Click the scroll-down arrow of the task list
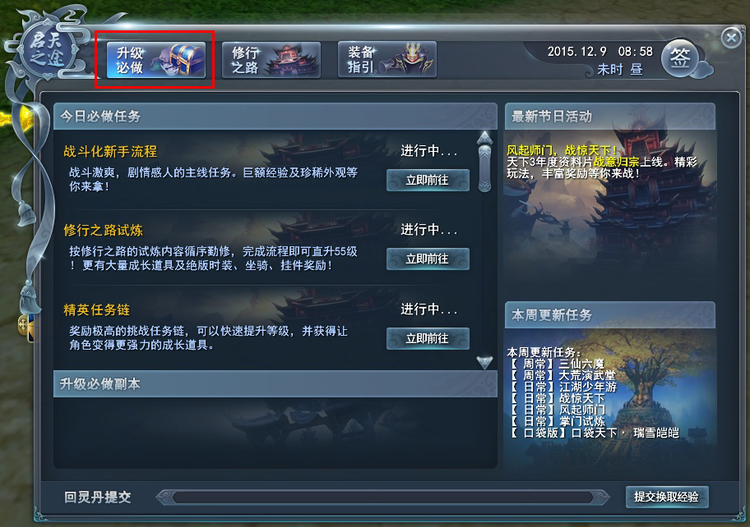 [485, 362]
